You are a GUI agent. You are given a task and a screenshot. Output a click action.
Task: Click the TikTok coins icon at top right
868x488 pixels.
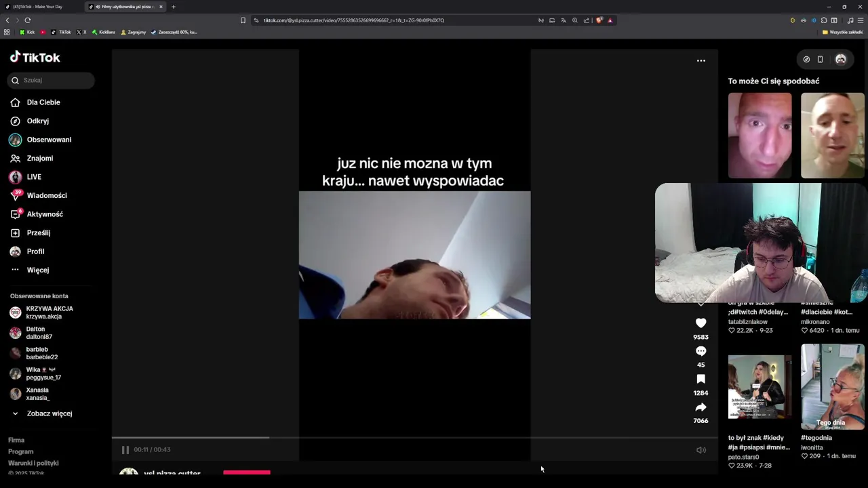(806, 60)
